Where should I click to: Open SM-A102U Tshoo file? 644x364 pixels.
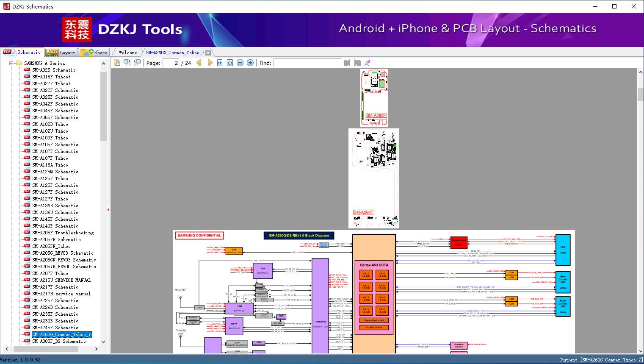tap(50, 131)
